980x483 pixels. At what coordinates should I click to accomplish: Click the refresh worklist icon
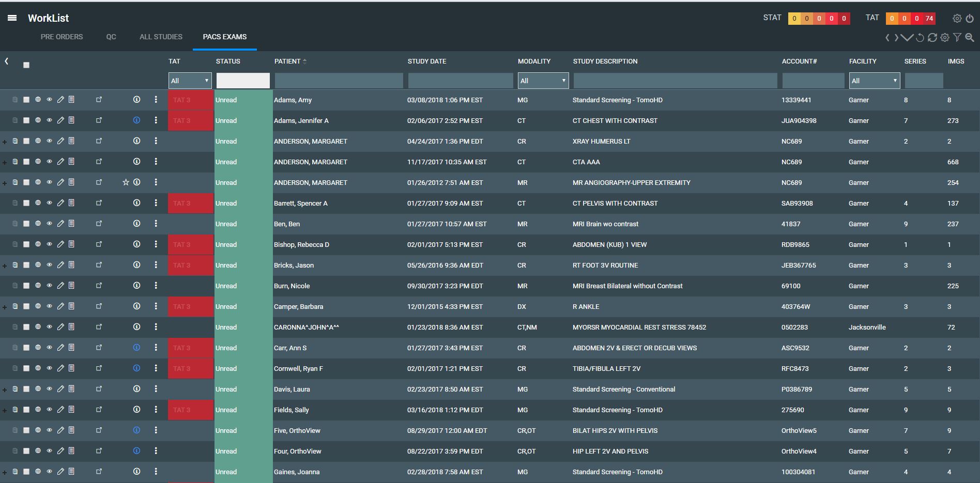932,38
